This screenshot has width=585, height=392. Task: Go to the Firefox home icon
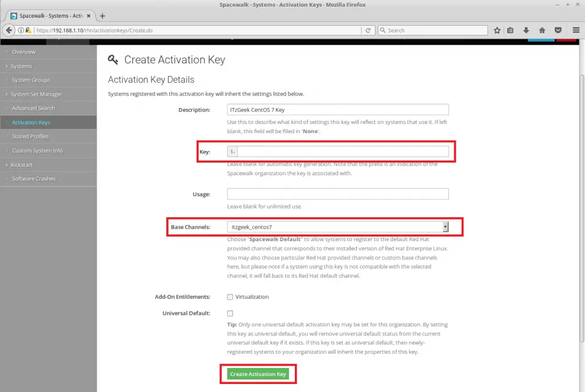coord(542,30)
